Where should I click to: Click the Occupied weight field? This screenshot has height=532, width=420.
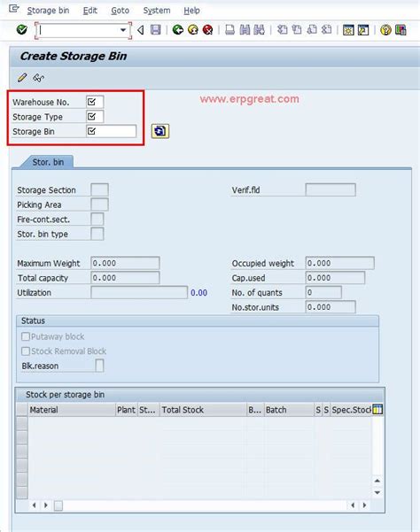[x=340, y=263]
